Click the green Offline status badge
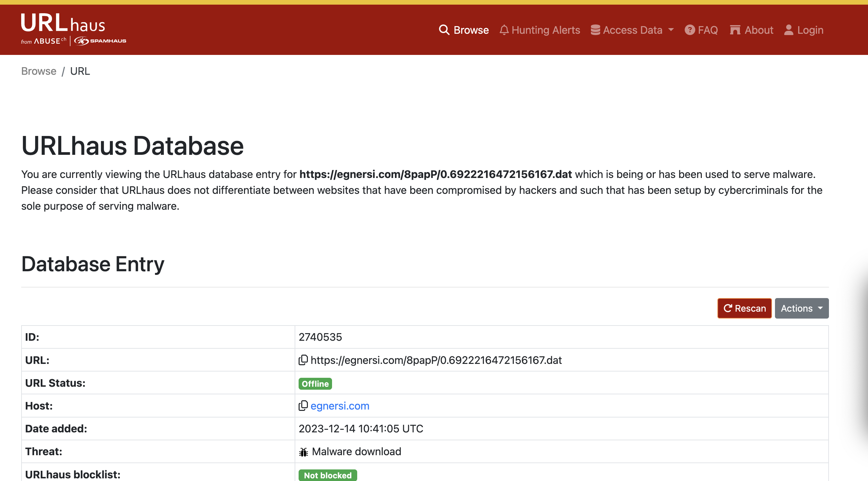This screenshot has height=481, width=868. [315, 384]
